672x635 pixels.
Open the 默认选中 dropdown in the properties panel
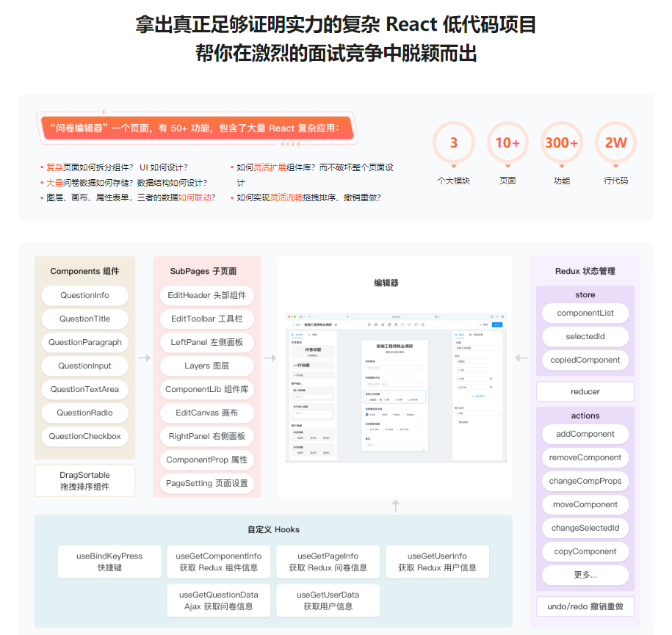click(x=477, y=413)
